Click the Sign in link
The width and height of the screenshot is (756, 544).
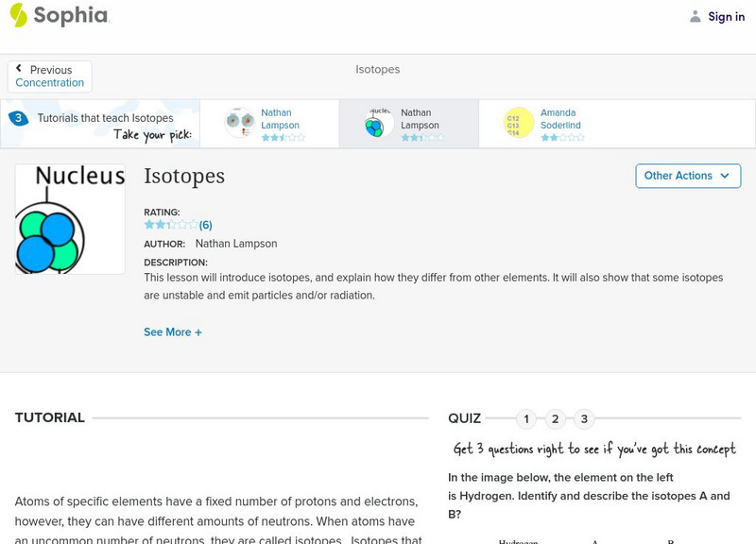point(726,16)
